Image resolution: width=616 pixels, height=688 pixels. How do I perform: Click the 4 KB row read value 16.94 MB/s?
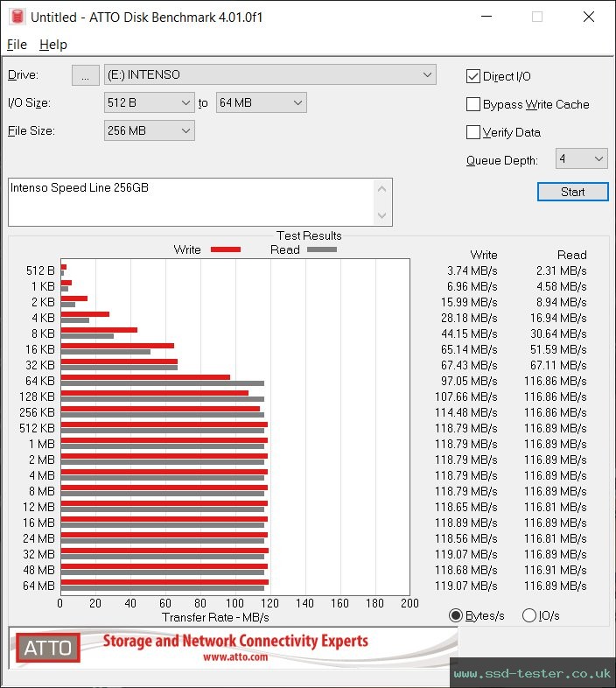558,318
